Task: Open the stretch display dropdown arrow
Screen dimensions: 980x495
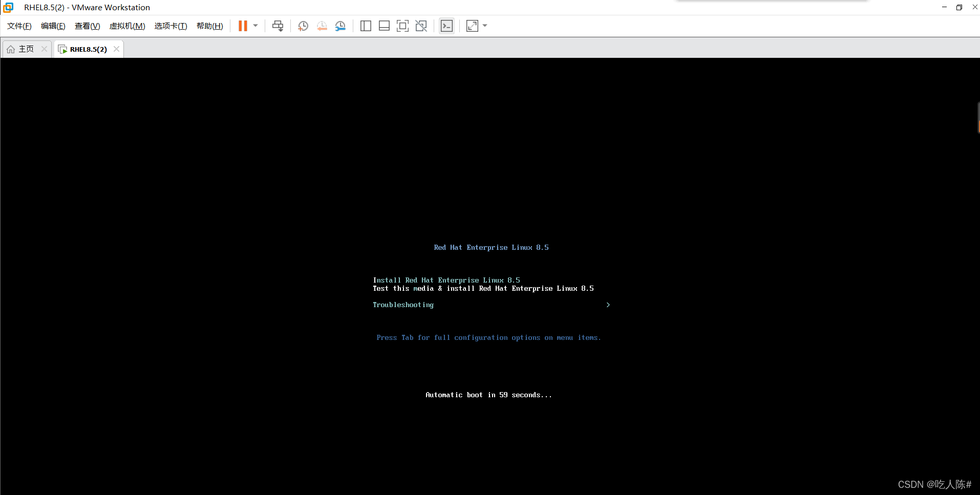Action: point(485,26)
